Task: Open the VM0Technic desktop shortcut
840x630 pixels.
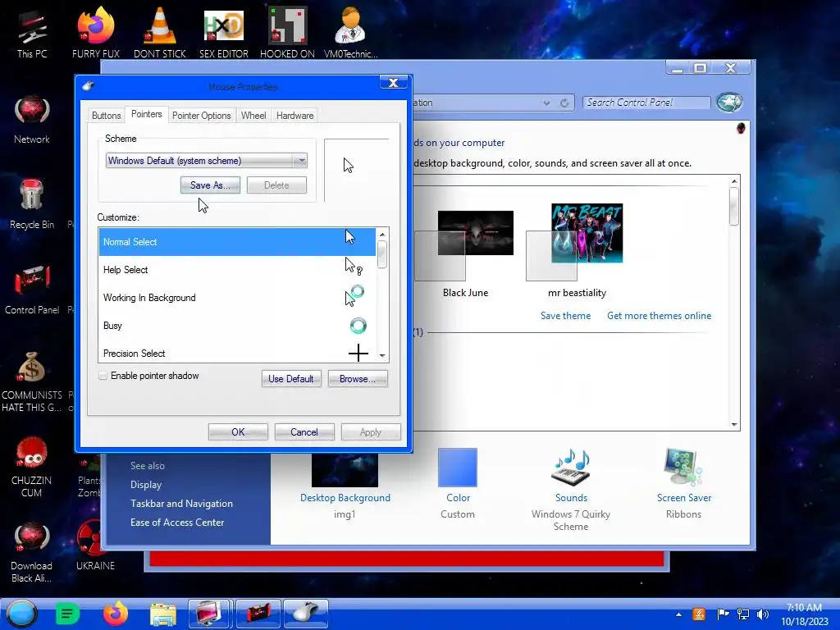Action: pyautogui.click(x=351, y=33)
